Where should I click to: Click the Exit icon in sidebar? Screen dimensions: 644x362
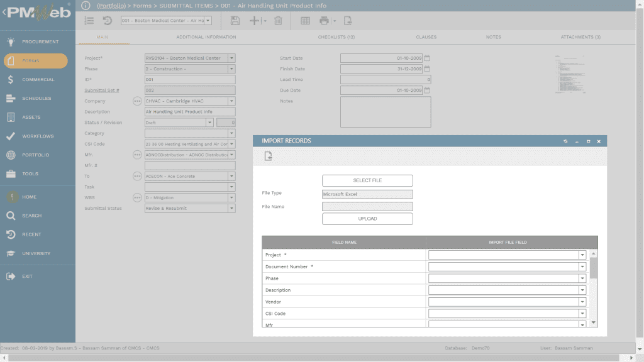click(11, 277)
